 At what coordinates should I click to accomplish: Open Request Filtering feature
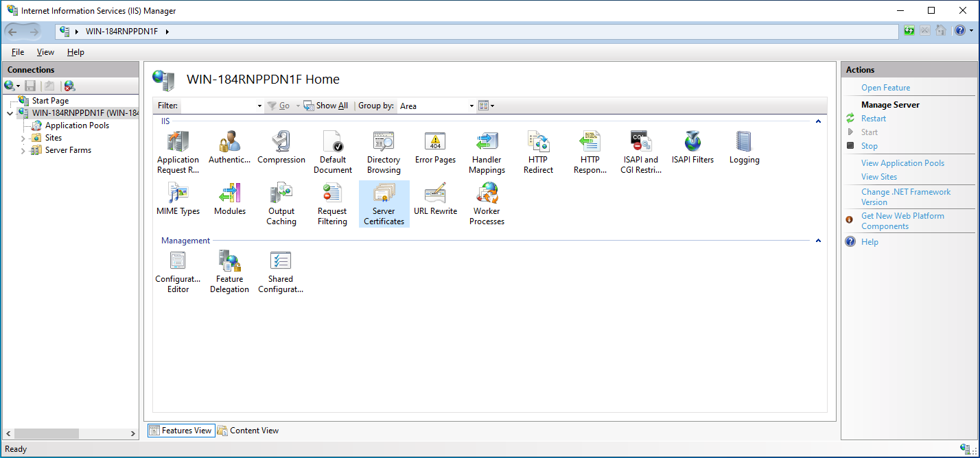pyautogui.click(x=333, y=204)
